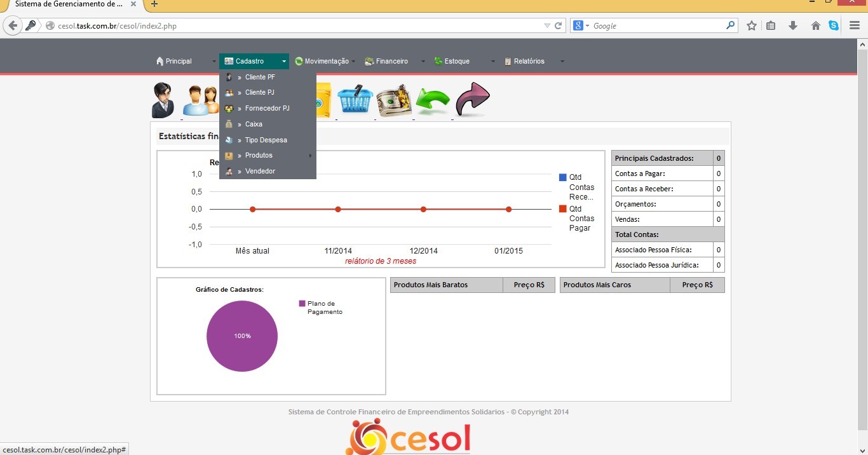Screen dimensions: 868x455
Task: Click the two-person clients shortcut icon
Action: 201,100
